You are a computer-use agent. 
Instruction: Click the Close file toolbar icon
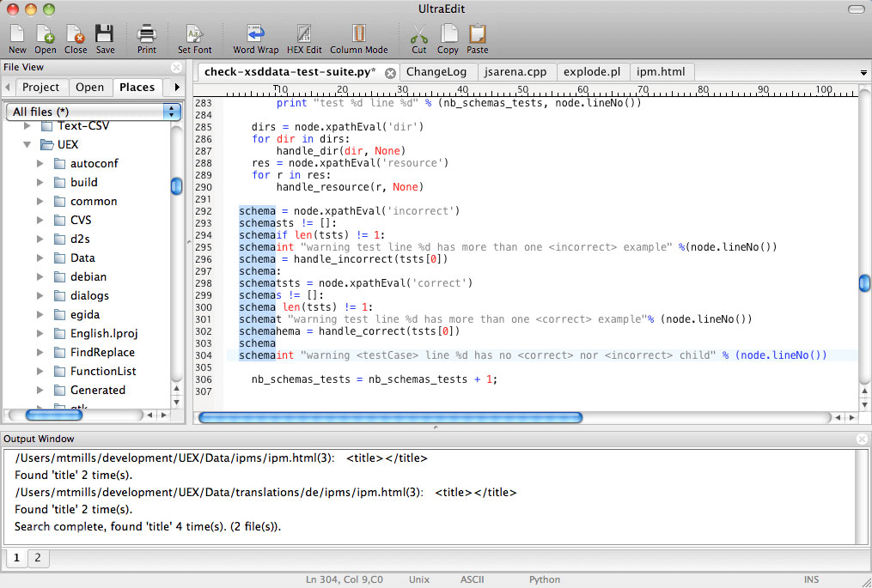click(x=75, y=39)
